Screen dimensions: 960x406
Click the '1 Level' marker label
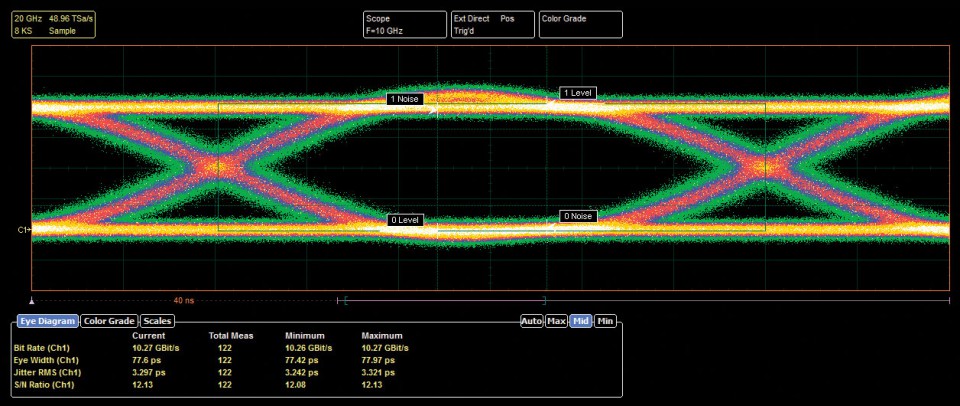tap(579, 93)
